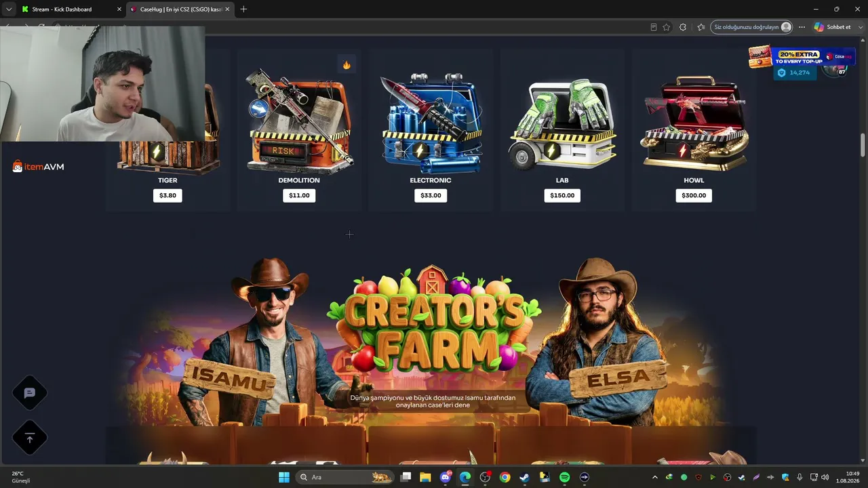Open Microsoft Edge from the taskbar

click(x=465, y=477)
